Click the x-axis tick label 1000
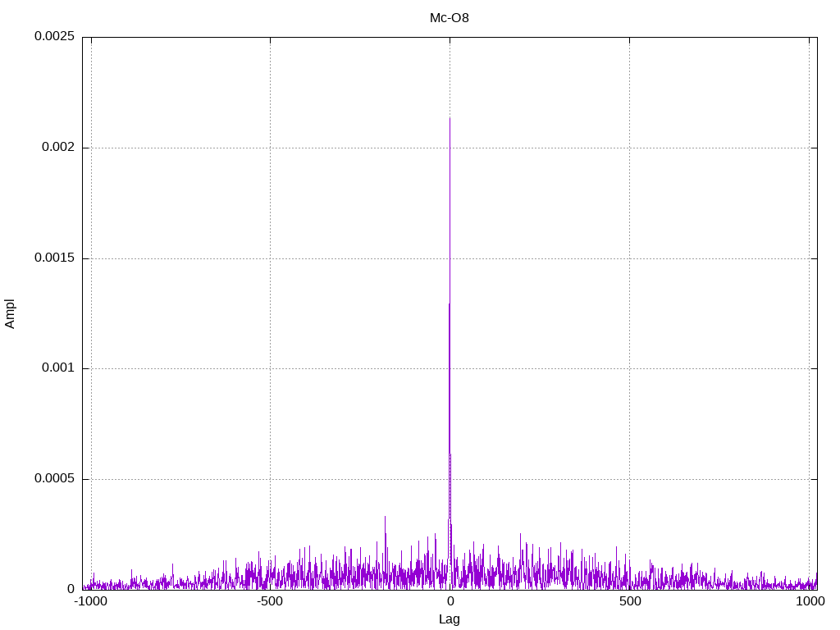 pos(810,601)
